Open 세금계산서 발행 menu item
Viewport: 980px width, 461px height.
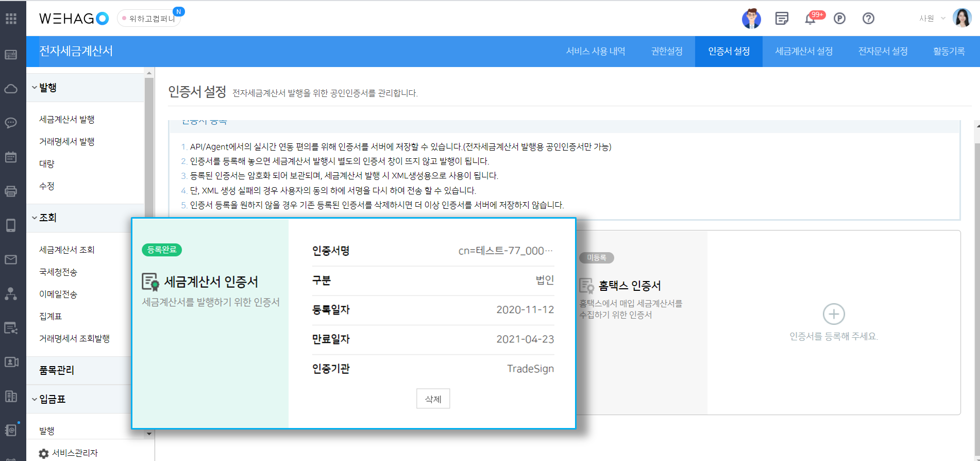66,120
